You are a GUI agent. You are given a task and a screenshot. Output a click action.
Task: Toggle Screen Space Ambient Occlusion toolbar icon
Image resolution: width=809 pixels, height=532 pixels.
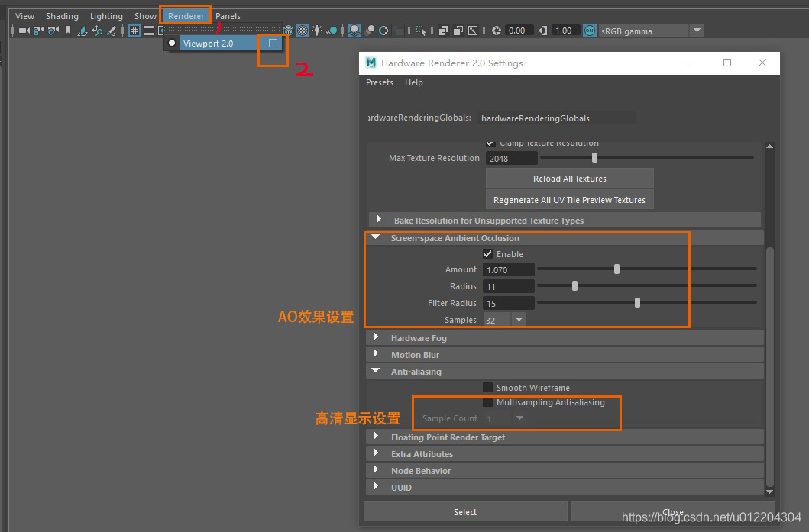(x=354, y=31)
